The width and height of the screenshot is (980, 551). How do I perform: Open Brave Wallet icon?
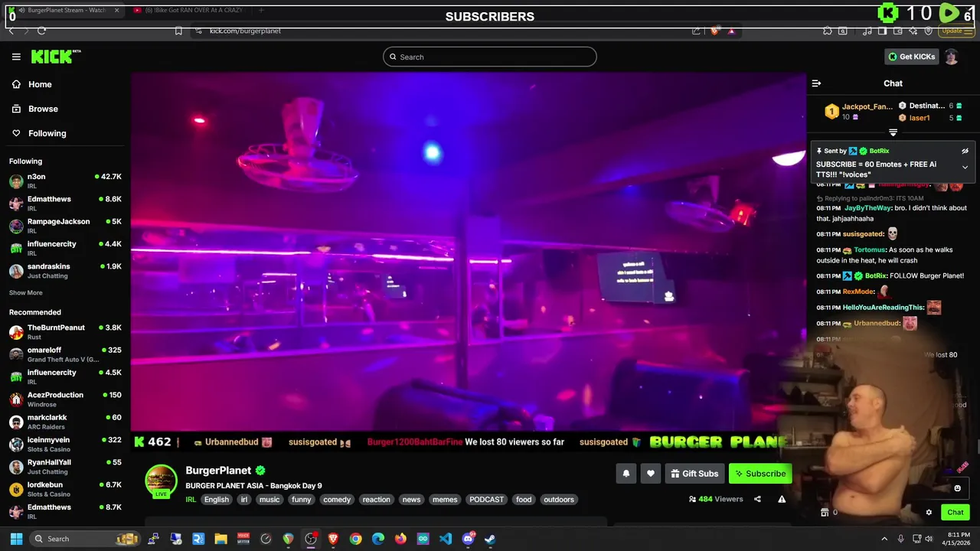(x=897, y=31)
